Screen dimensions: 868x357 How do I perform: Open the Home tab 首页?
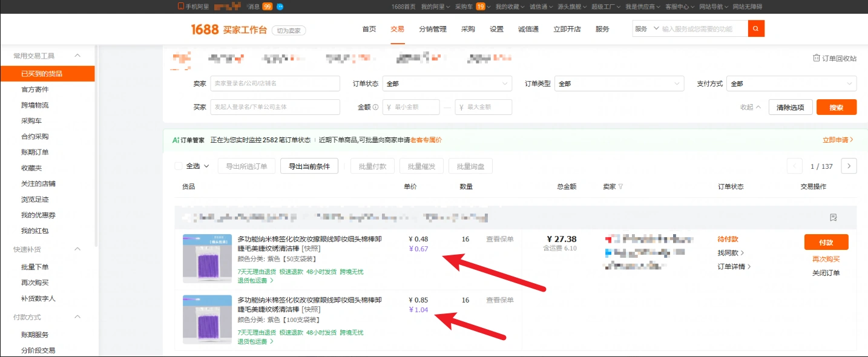(369, 29)
